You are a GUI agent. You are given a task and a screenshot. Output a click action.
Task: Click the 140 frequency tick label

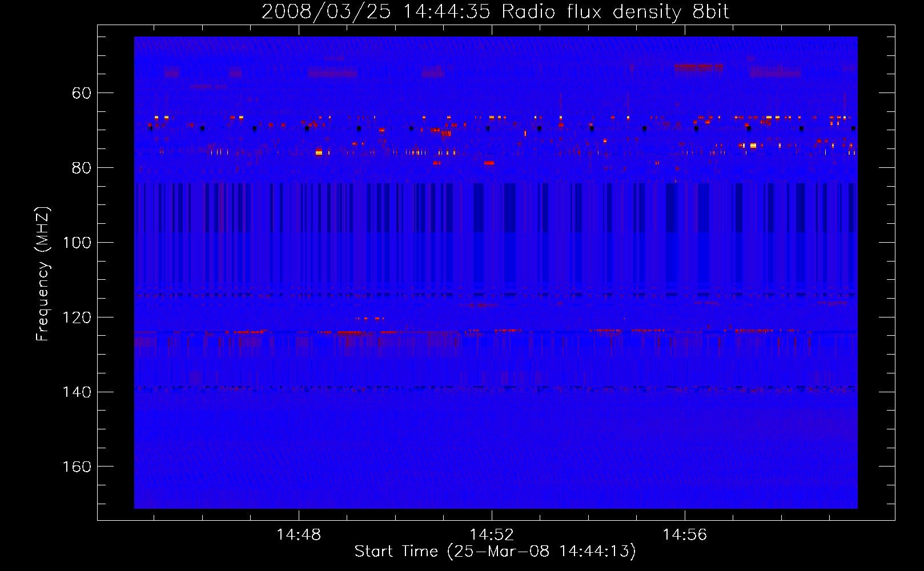77,392
